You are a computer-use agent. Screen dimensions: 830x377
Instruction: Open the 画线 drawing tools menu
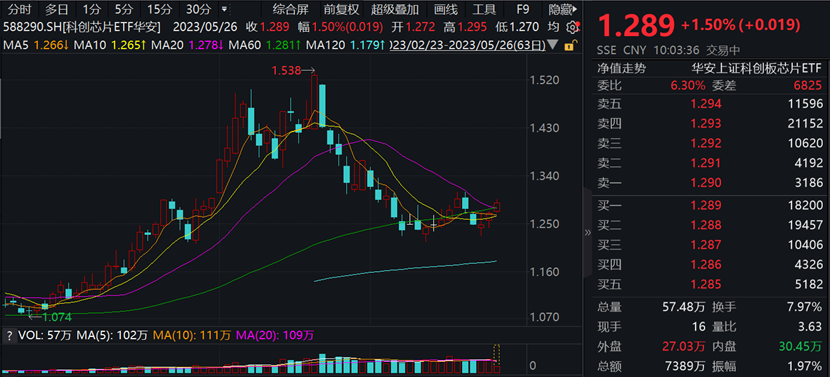click(x=446, y=9)
